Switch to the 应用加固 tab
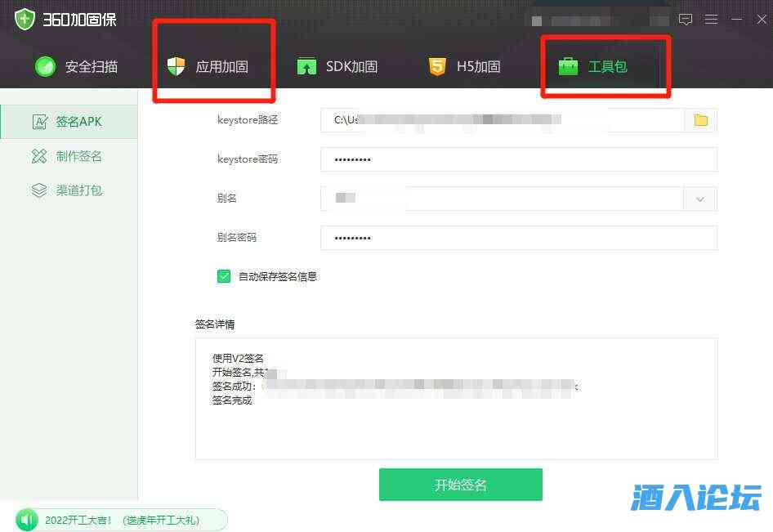The width and height of the screenshot is (773, 532). pos(214,65)
